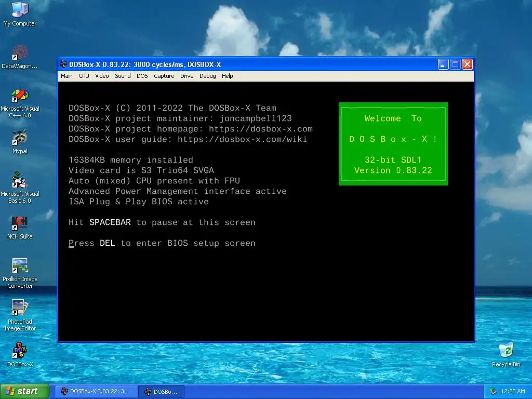
Task: Open the DOS menu
Action: (x=142, y=76)
